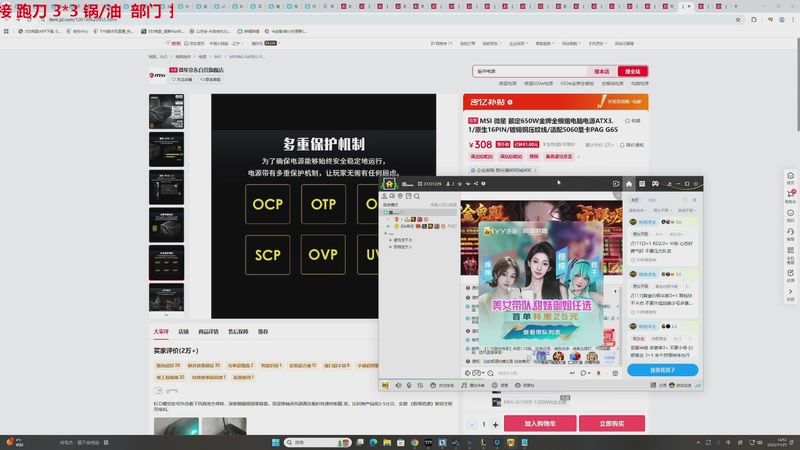The height and width of the screenshot is (450, 800).
Task: Select the third product thumbnail in gallery
Action: point(166,187)
